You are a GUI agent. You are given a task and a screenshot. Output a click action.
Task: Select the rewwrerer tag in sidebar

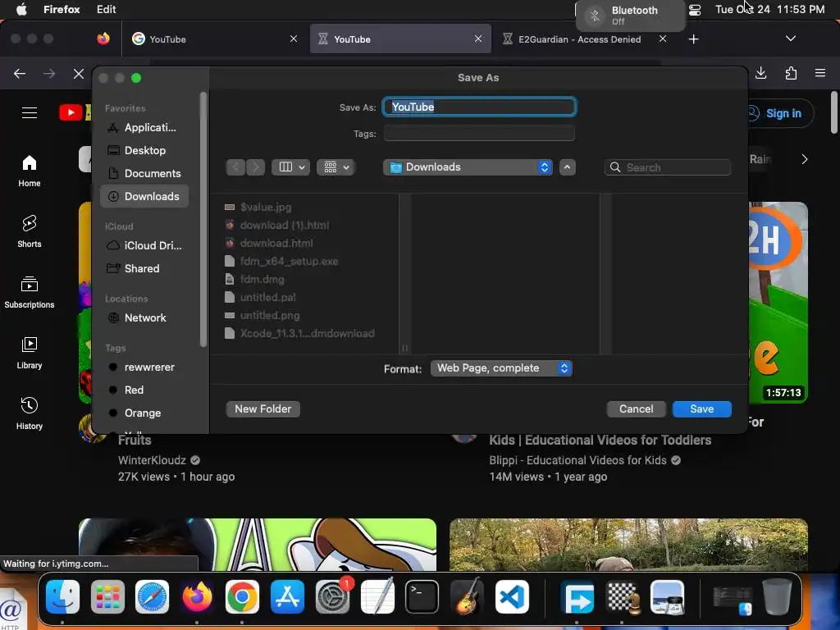(144, 367)
